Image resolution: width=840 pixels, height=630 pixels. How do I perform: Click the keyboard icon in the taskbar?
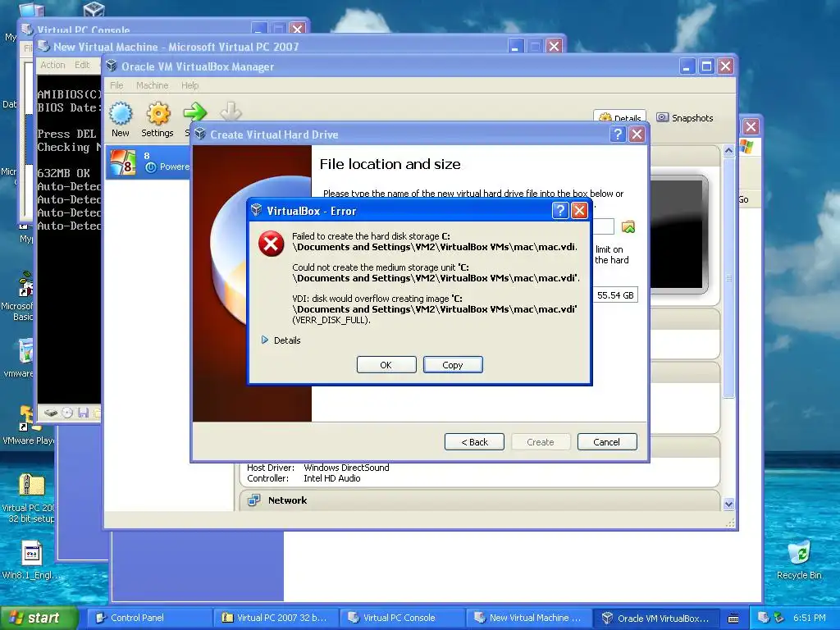pyautogui.click(x=733, y=619)
